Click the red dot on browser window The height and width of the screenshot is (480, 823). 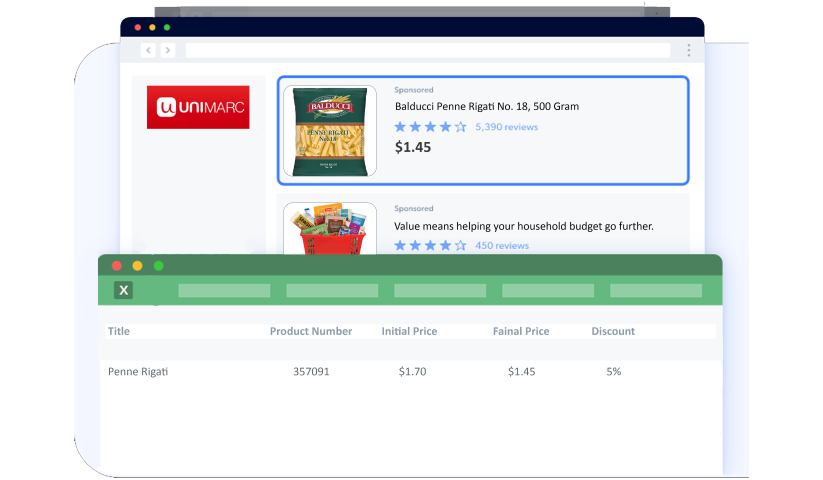point(138,27)
